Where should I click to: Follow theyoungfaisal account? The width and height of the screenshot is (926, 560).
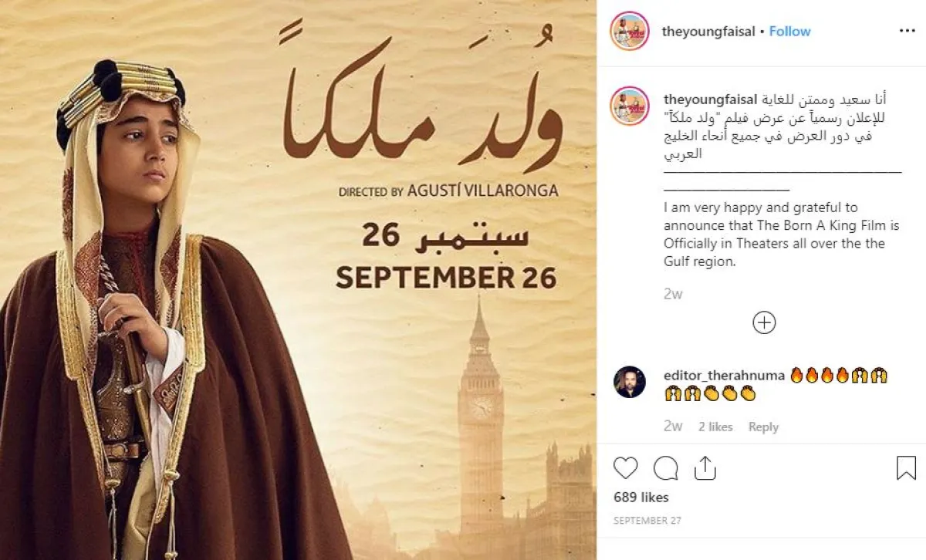pos(789,32)
